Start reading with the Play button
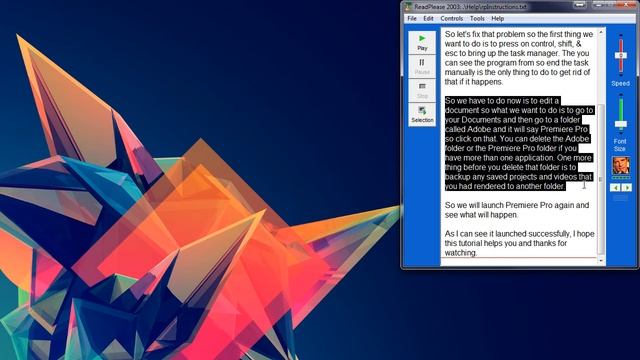Image resolution: width=640 pixels, height=360 pixels. (422, 42)
